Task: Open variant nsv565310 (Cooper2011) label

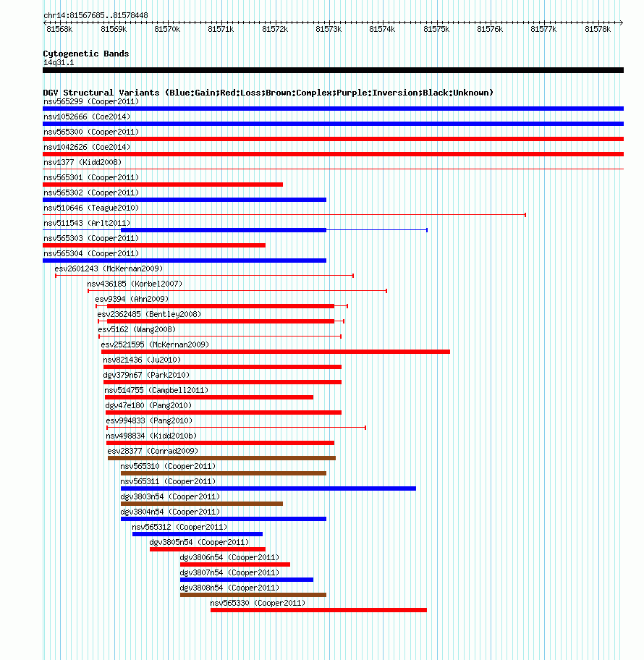Action: coord(168,465)
